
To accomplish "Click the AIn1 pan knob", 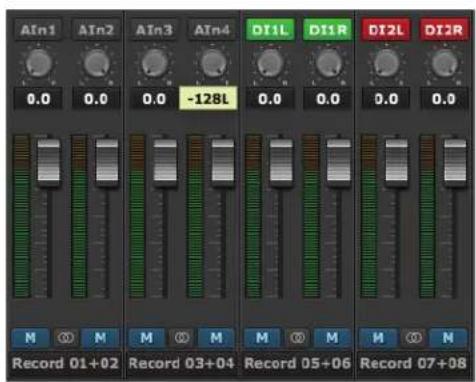I will click(39, 63).
